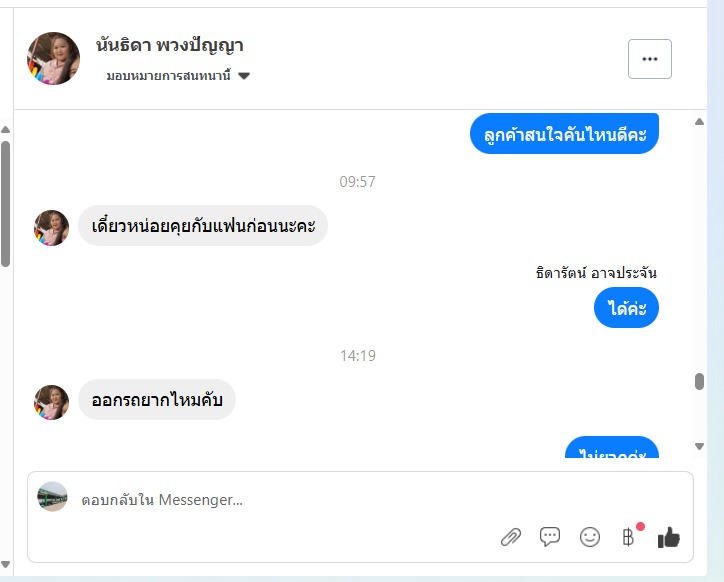The image size is (724, 582).
Task: Open the three-dots more options button
Action: (x=650, y=59)
